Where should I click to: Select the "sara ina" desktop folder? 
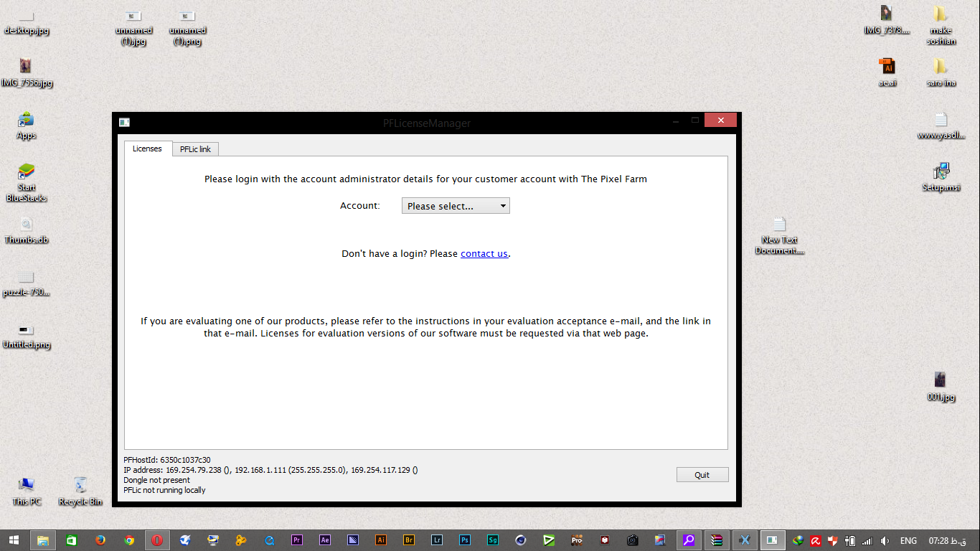pos(941,72)
